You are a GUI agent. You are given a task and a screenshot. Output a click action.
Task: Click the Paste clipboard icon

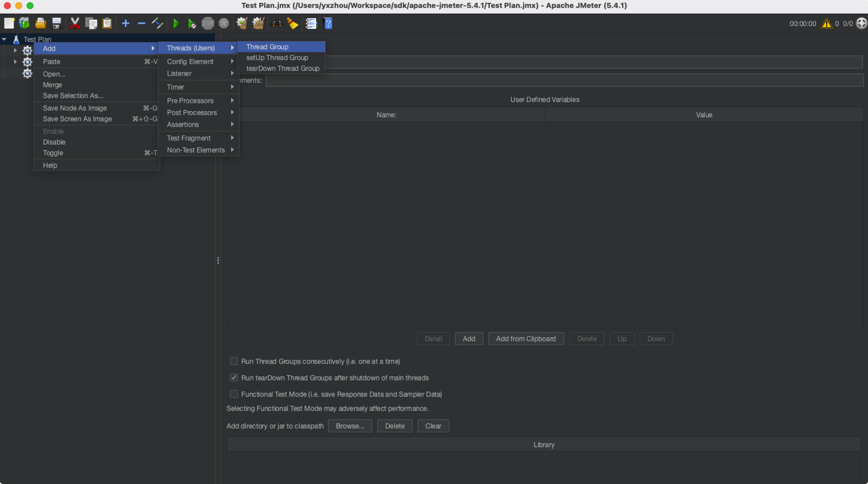click(x=107, y=23)
